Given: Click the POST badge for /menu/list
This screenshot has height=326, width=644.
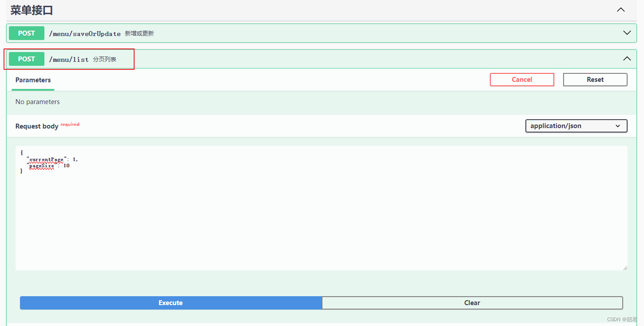Looking at the screenshot, I should (26, 59).
